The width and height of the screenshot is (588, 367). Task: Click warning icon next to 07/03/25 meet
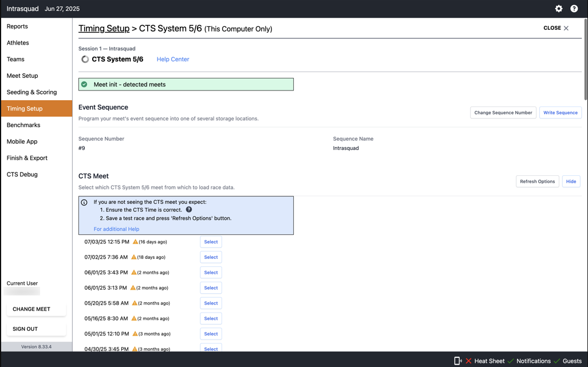pos(135,242)
